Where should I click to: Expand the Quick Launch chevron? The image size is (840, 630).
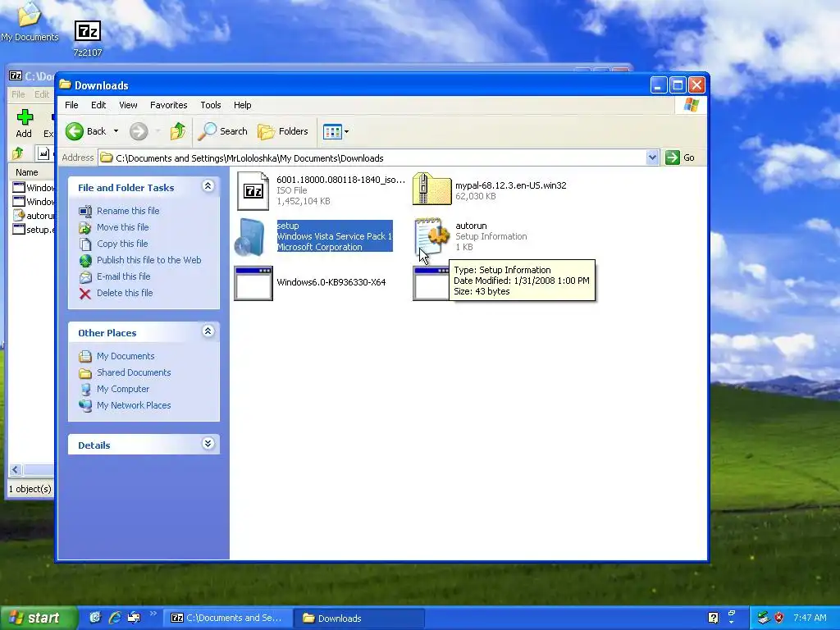[x=153, y=614]
